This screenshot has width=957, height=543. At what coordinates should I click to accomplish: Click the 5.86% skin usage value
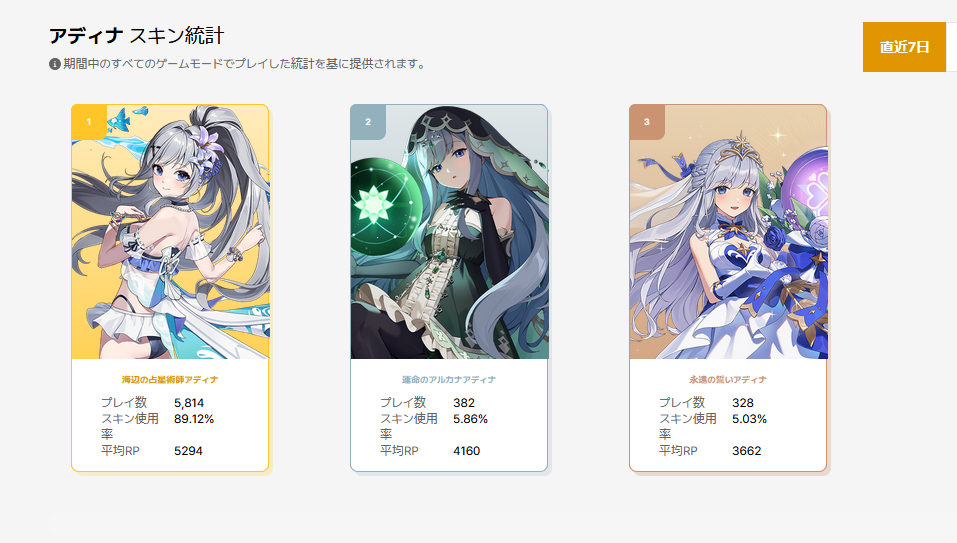[x=471, y=419]
